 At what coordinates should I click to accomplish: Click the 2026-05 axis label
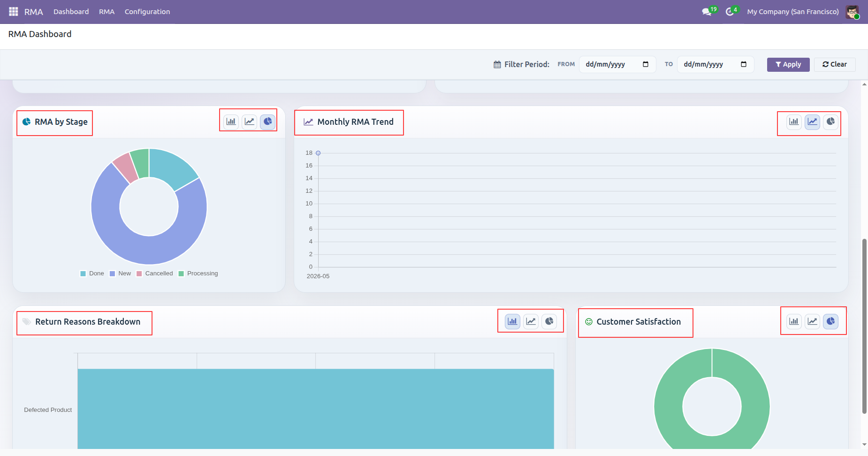click(318, 276)
